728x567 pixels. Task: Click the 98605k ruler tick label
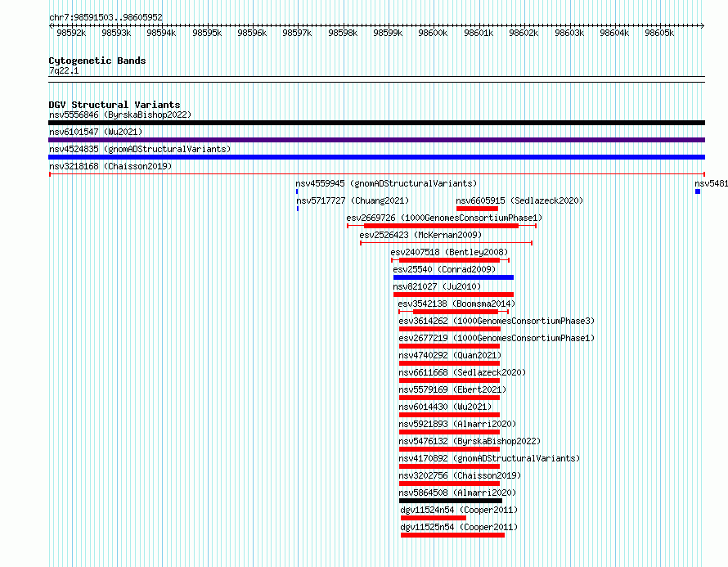click(x=659, y=33)
